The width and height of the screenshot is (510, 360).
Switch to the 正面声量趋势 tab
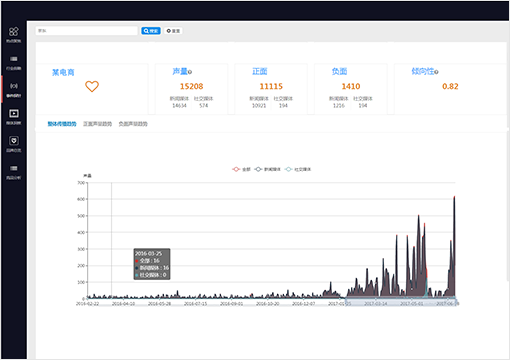click(x=97, y=124)
